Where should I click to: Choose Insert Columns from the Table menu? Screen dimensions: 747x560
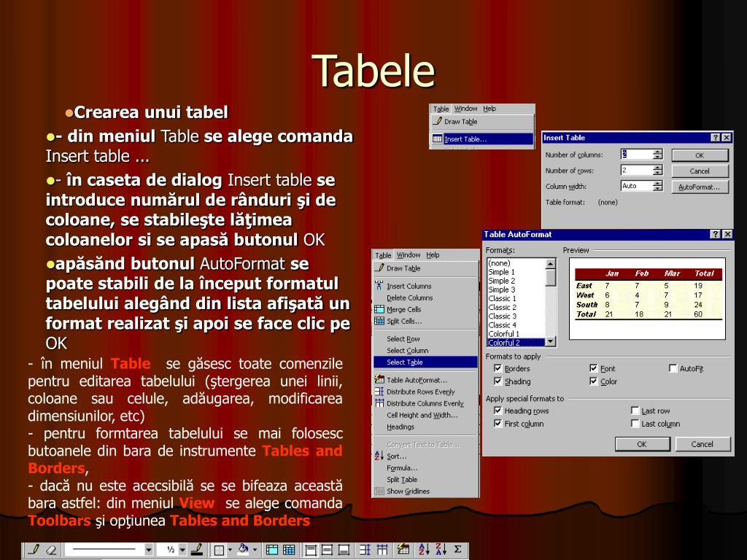click(425, 286)
